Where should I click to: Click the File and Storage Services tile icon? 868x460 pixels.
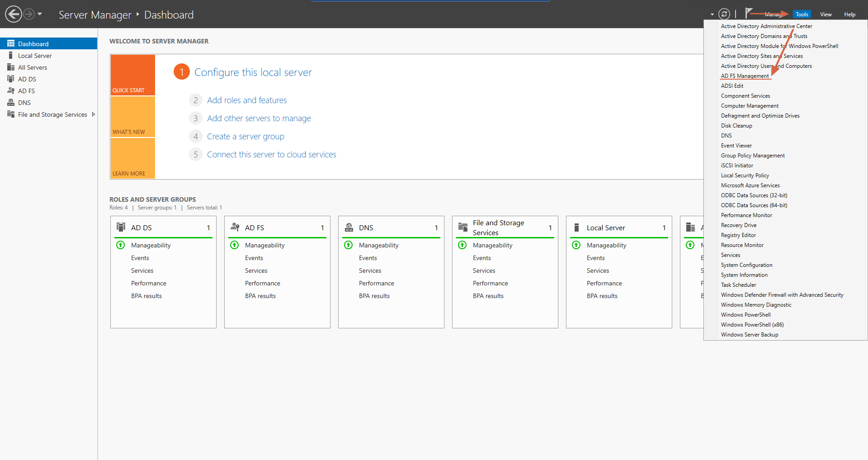click(x=462, y=227)
